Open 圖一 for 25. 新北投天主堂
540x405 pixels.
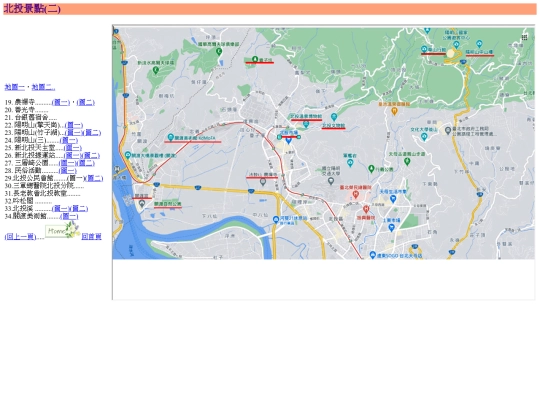(73, 148)
